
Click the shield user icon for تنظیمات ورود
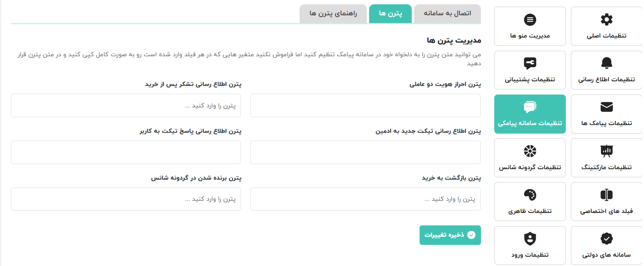[x=530, y=238]
